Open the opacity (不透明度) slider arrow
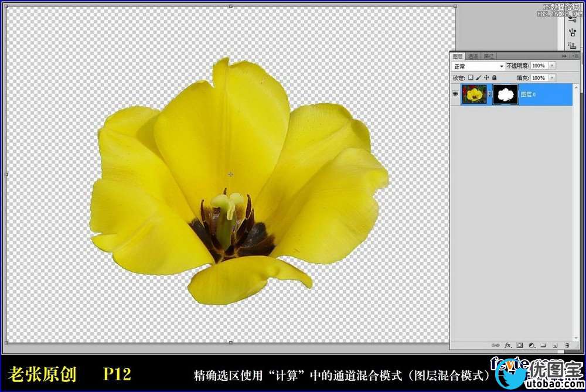586x392 pixels. coord(553,66)
